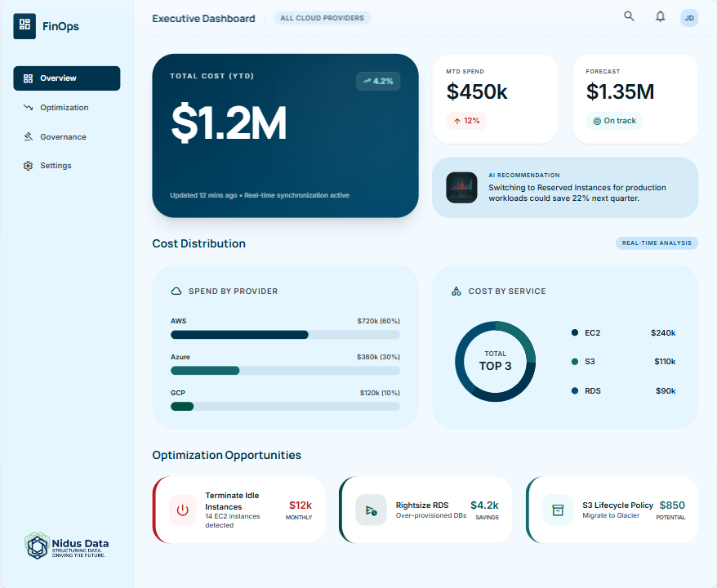
Task: Click the FinOps logo icon
Action: 24,26
